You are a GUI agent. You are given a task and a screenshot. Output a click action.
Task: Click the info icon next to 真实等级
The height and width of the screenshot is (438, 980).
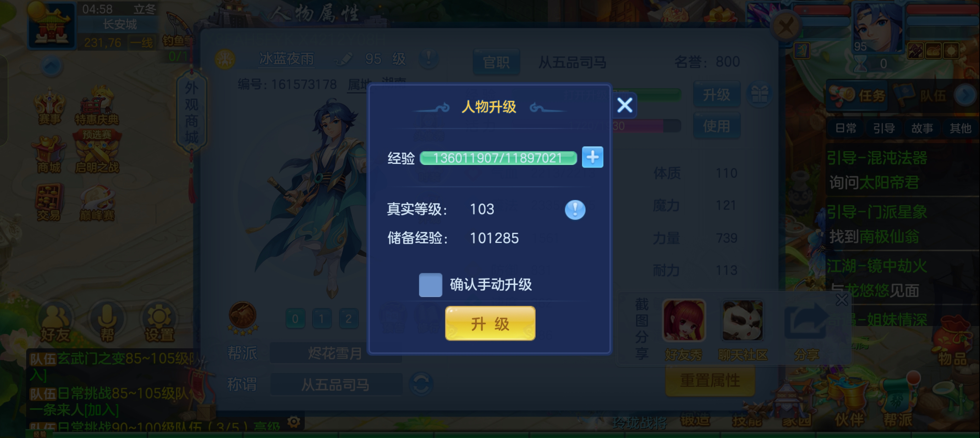click(x=575, y=209)
